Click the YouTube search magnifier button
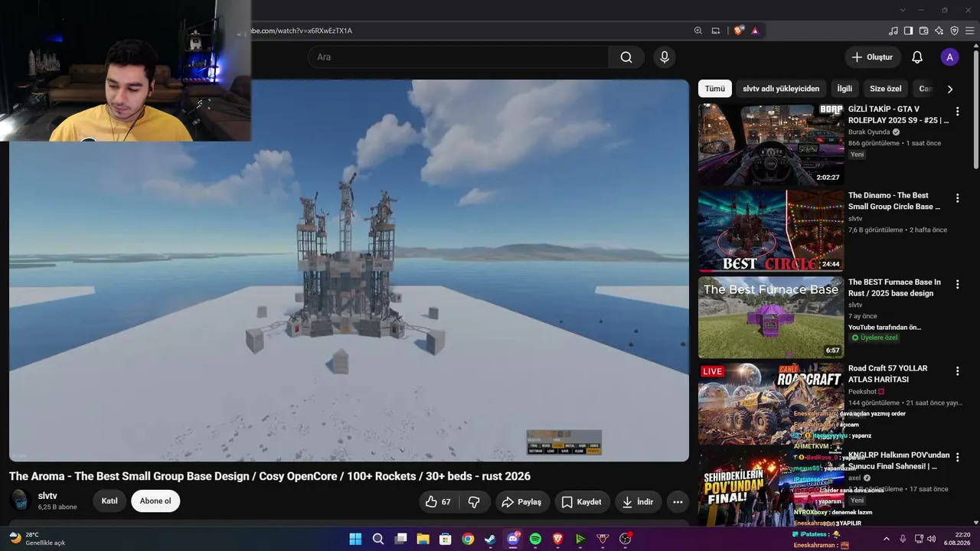This screenshot has width=980, height=551. tap(626, 57)
